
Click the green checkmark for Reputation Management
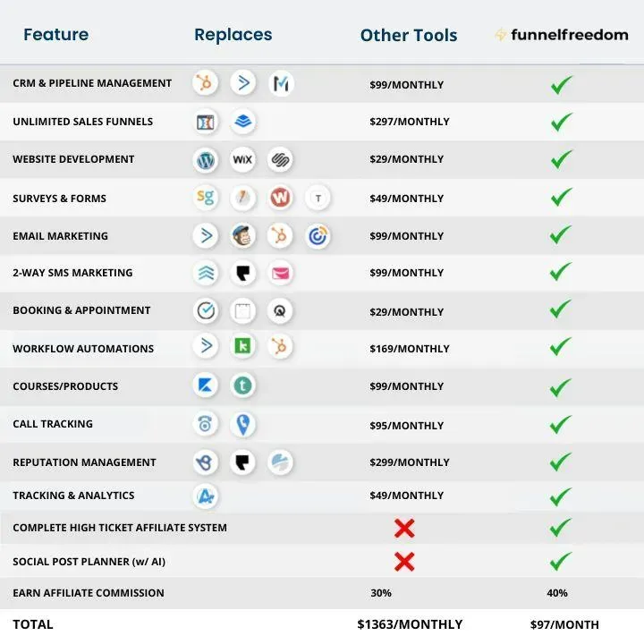[561, 462]
